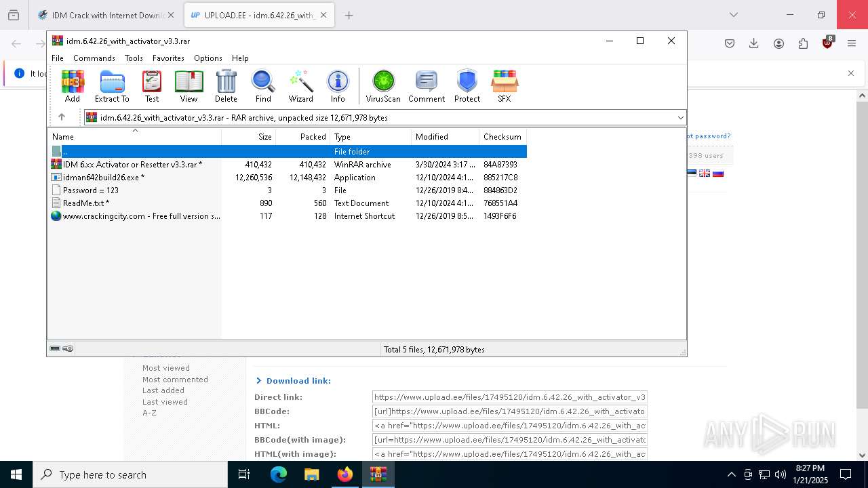
Task: Sort by Packed column header
Action: tap(303, 136)
